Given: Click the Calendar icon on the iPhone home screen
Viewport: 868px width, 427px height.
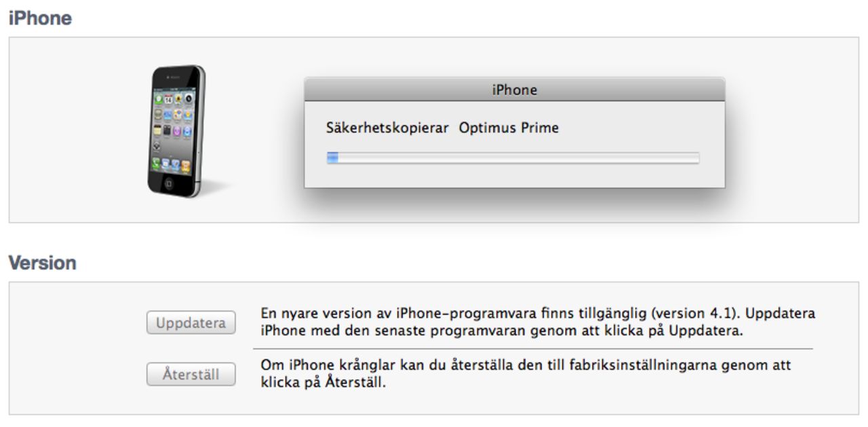Looking at the screenshot, I should click(x=168, y=99).
